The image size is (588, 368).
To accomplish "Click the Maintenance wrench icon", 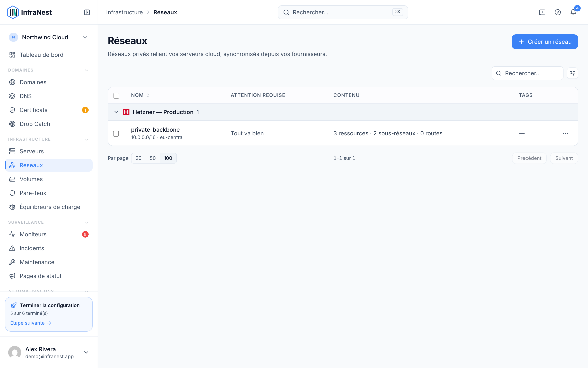I will pyautogui.click(x=12, y=262).
